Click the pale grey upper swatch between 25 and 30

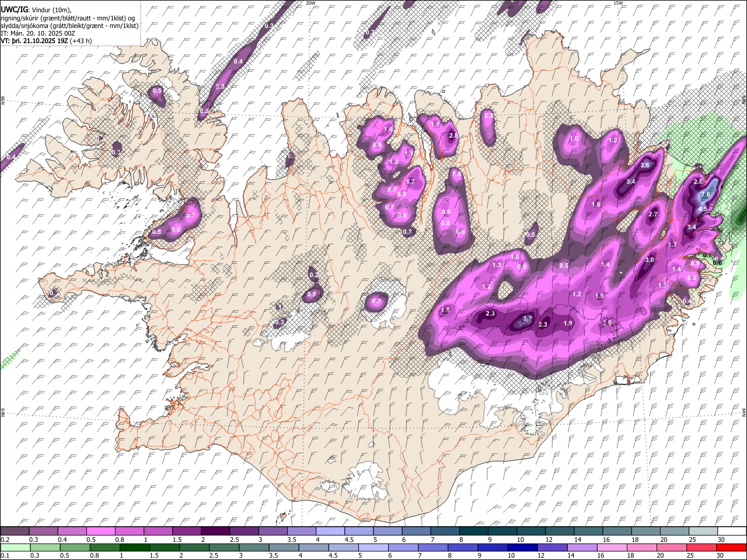click(703, 531)
